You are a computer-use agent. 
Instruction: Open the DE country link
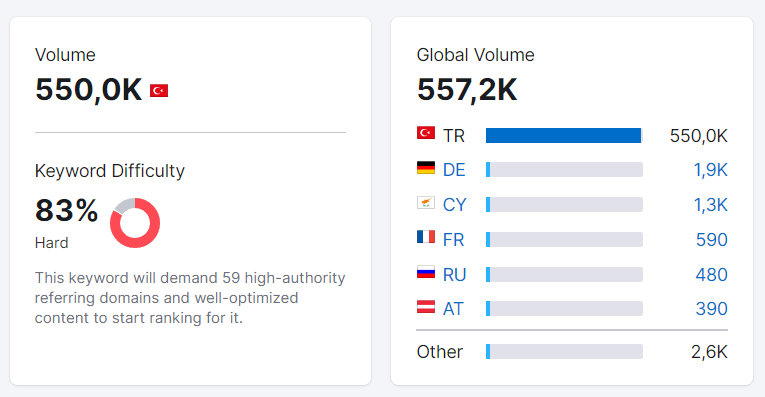(x=454, y=170)
